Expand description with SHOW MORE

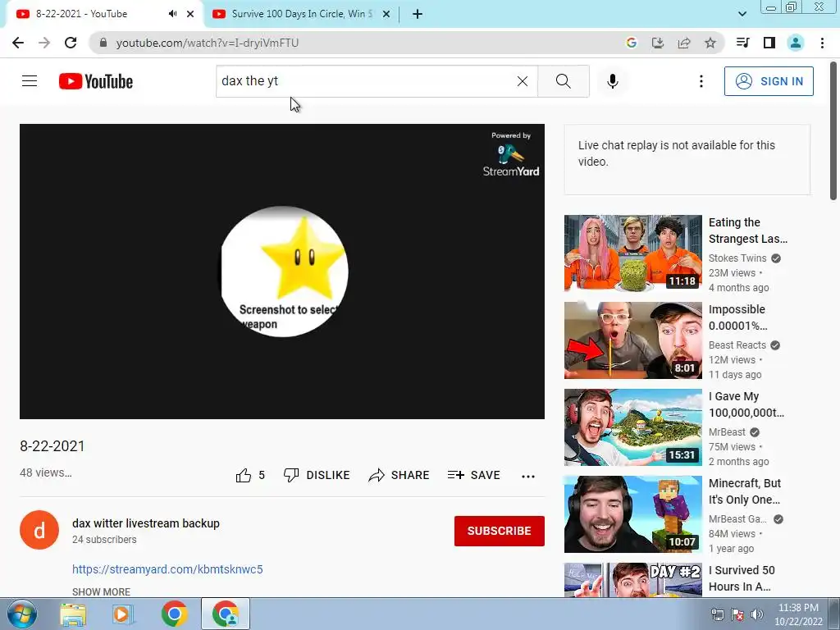101,592
